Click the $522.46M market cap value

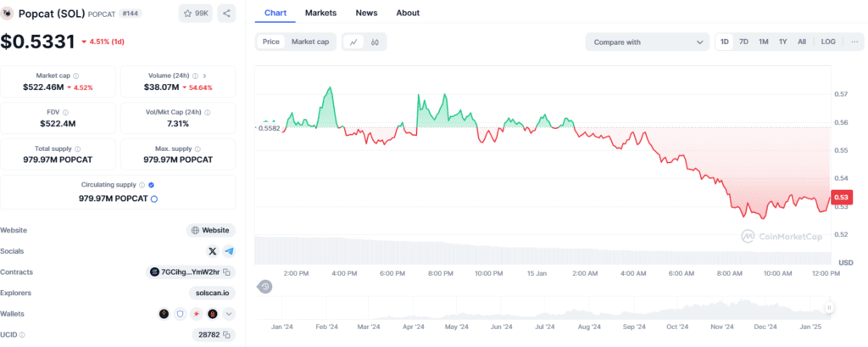(43, 87)
